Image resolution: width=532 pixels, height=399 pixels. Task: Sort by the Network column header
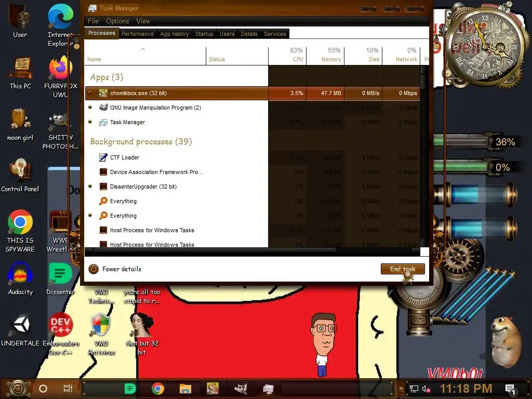pyautogui.click(x=402, y=56)
